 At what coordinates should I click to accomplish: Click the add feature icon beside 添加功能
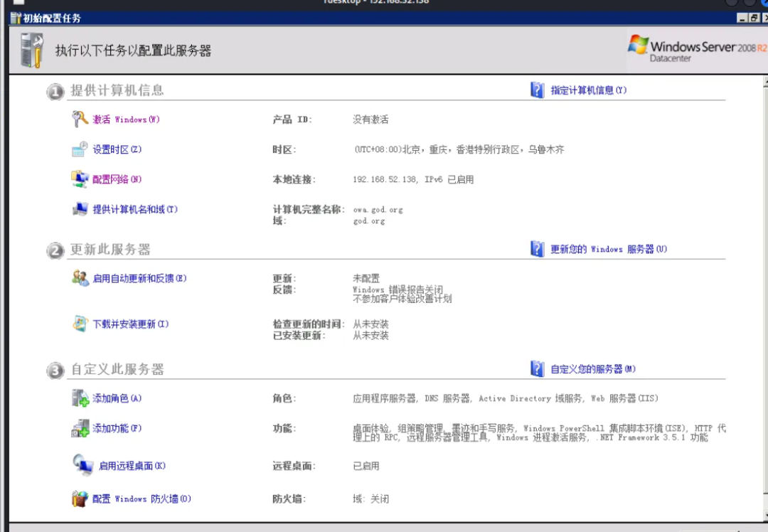80,428
